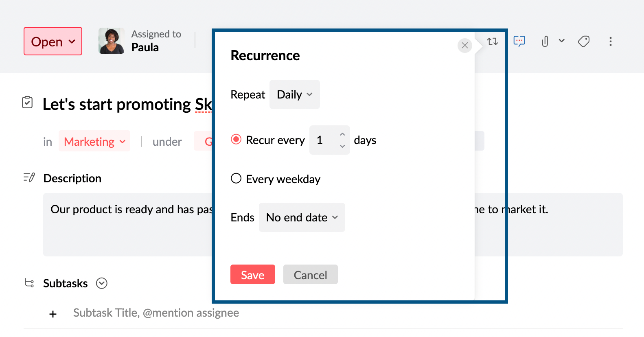Open the Ends No end date dropdown
This screenshot has width=644, height=337.
pyautogui.click(x=302, y=217)
